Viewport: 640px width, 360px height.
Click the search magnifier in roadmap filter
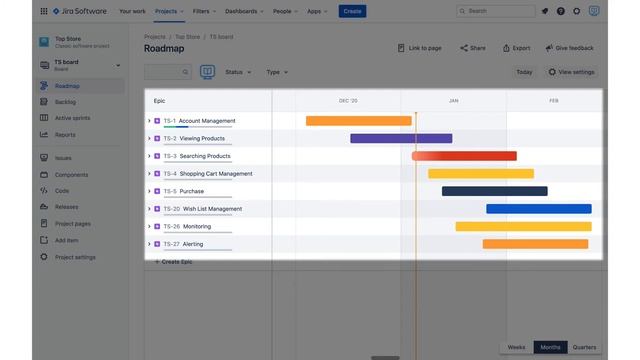tap(185, 72)
